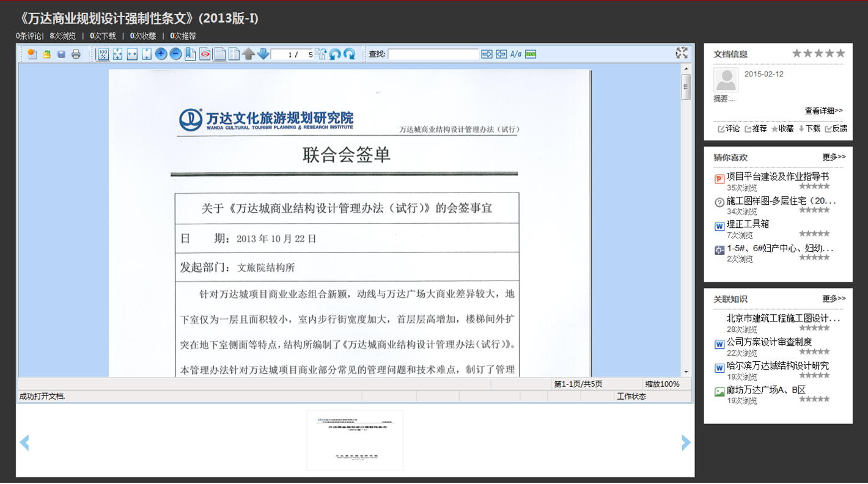Image resolution: width=868 pixels, height=484 pixels.
Task: Click the go to page icon beside the page count
Action: 320,54
